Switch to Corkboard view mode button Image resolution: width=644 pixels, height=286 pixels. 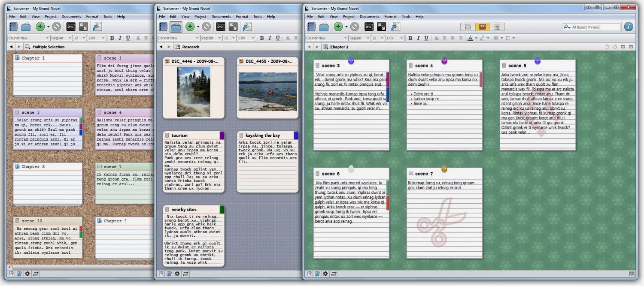[483, 27]
